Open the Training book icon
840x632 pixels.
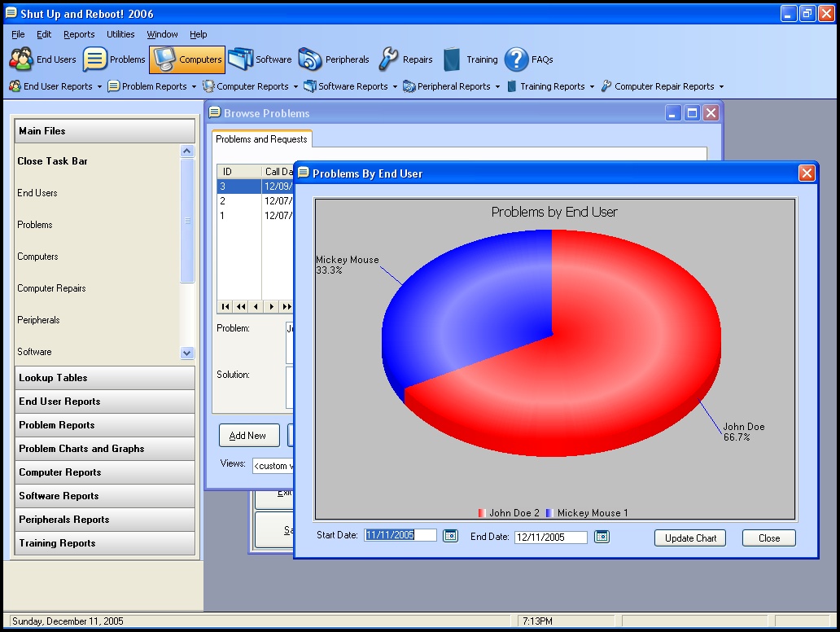[x=453, y=59]
